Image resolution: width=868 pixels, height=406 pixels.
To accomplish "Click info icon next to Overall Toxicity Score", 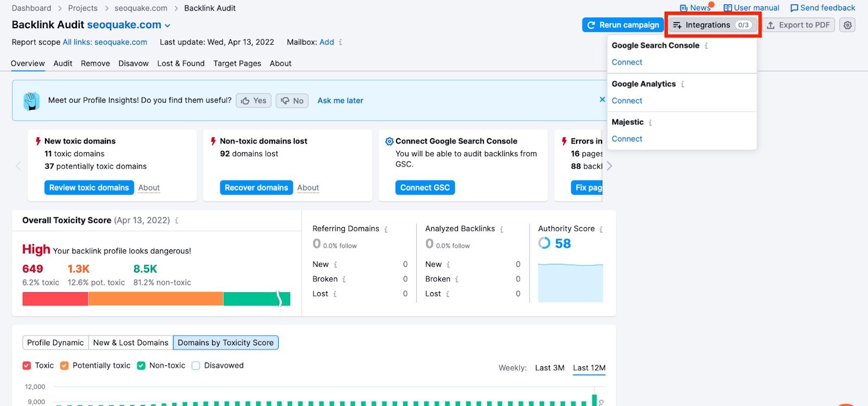I will coord(176,221).
